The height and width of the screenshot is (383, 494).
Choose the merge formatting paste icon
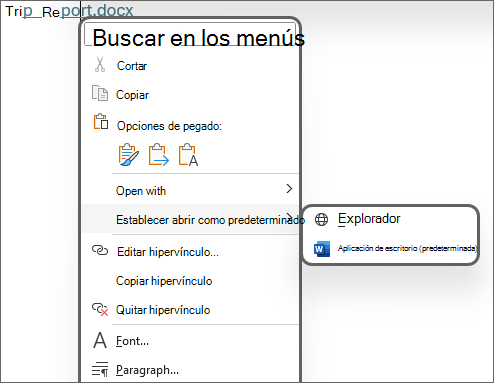click(159, 155)
